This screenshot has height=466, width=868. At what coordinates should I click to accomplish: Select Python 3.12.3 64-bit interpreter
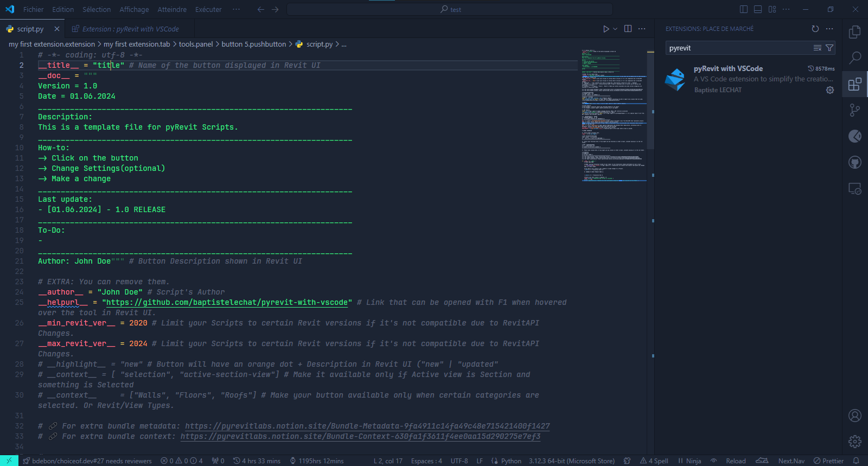click(x=571, y=461)
